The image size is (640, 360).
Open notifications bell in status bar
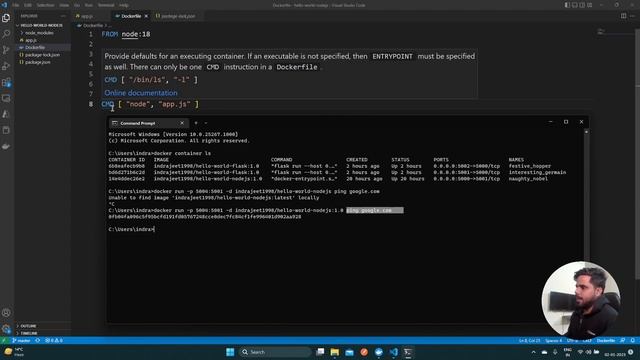click(633, 340)
